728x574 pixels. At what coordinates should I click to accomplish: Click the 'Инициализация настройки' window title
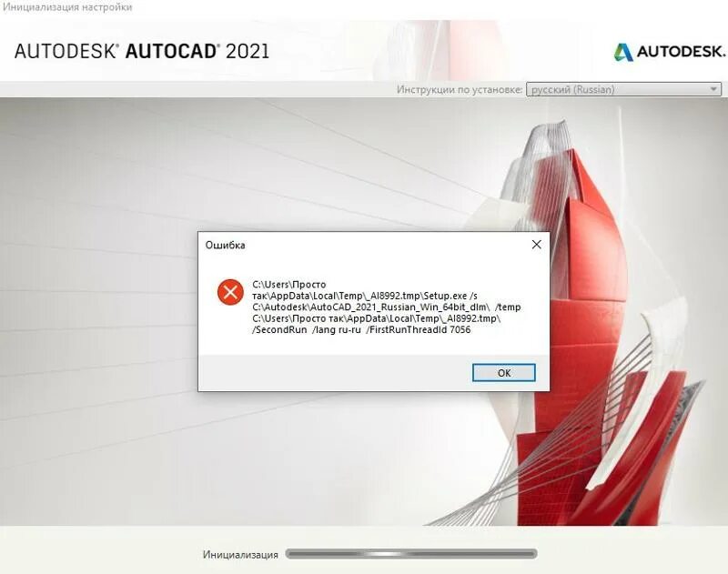67,7
